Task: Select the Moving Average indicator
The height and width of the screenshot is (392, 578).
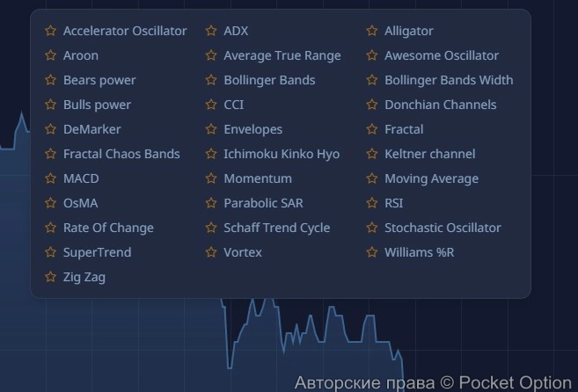Action: coord(431,178)
